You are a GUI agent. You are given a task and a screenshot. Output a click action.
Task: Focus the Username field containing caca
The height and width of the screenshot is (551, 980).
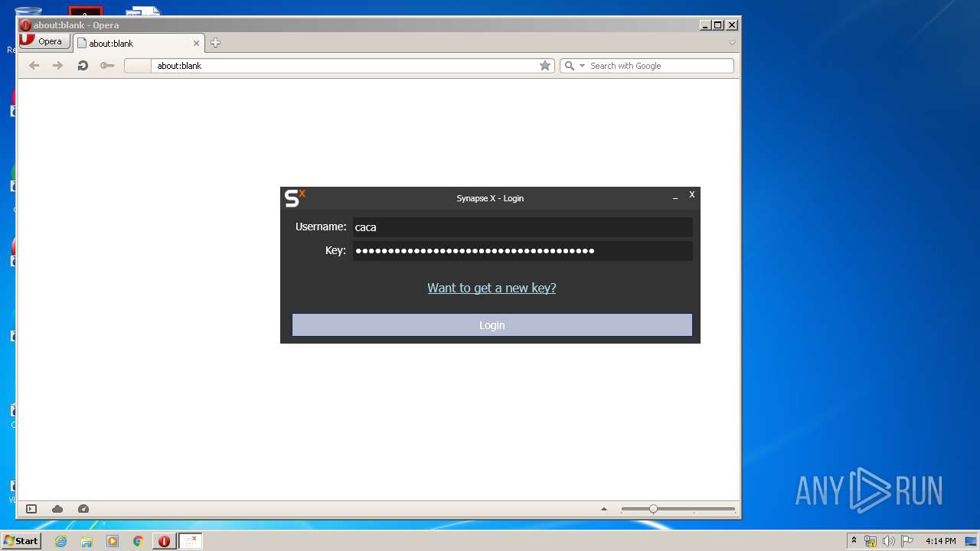(522, 227)
